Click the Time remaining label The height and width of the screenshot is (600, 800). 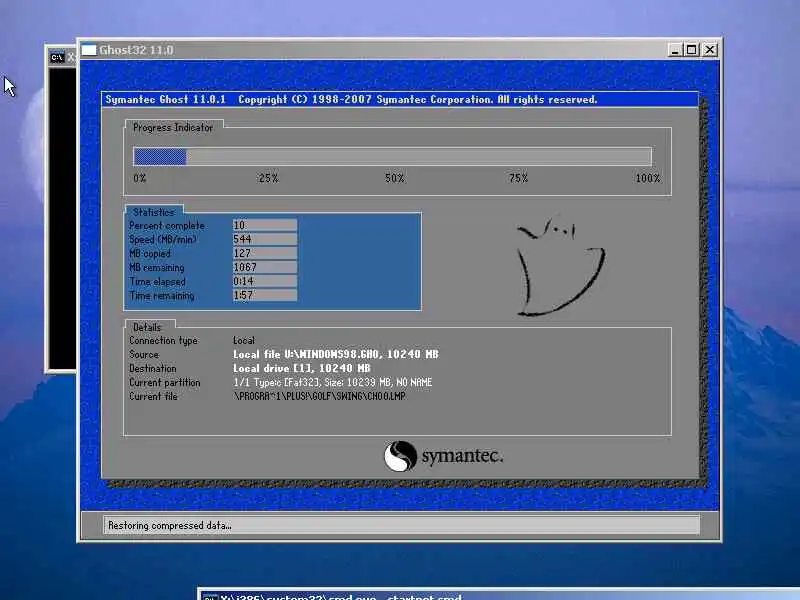coord(161,295)
